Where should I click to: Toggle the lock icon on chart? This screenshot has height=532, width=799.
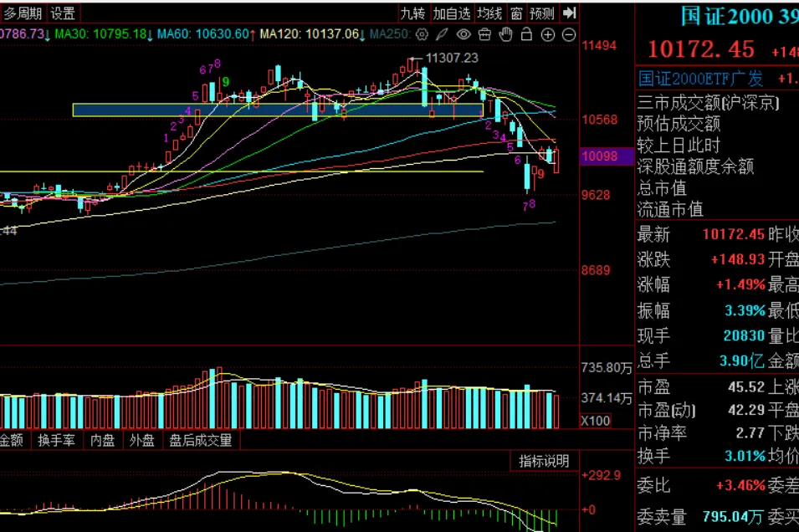(x=526, y=34)
